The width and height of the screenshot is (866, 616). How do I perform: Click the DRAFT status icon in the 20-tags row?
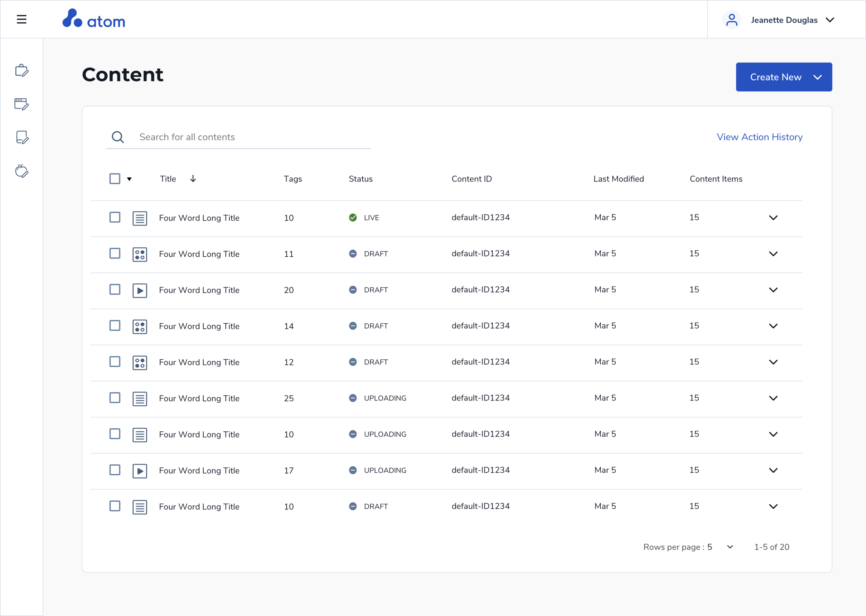353,289
